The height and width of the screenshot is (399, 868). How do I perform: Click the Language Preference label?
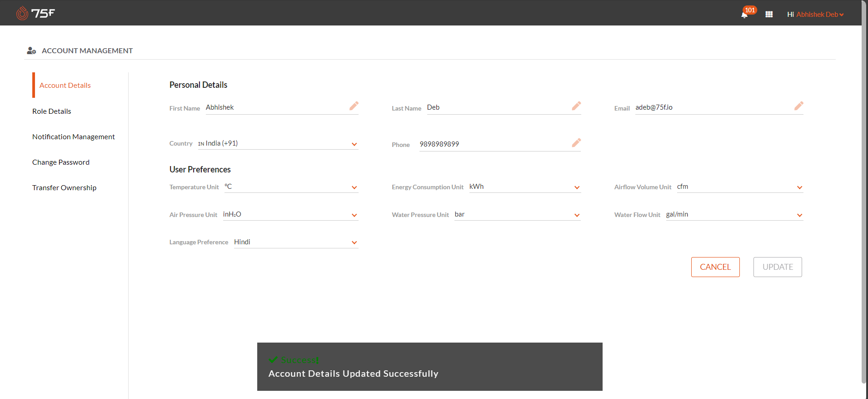[199, 242]
